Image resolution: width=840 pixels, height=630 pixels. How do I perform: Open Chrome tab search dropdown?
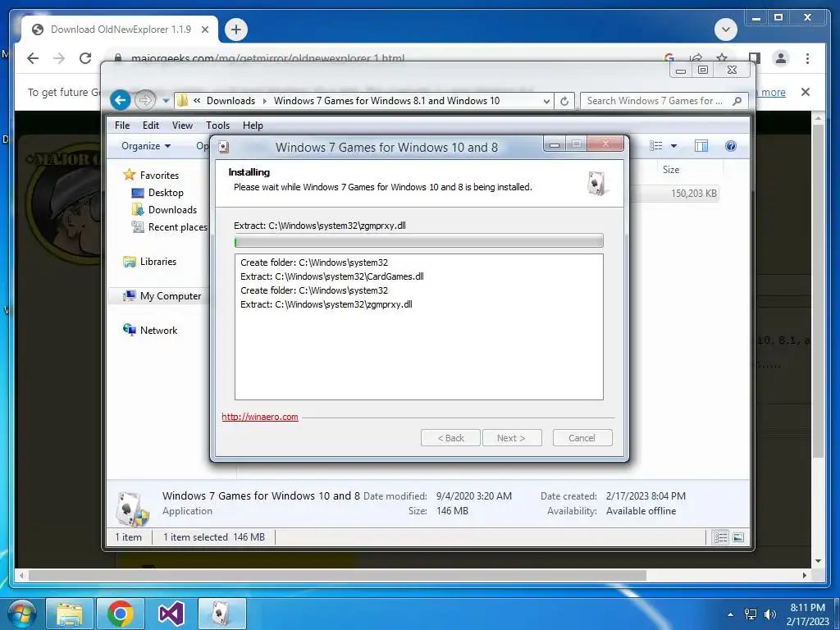tap(726, 30)
